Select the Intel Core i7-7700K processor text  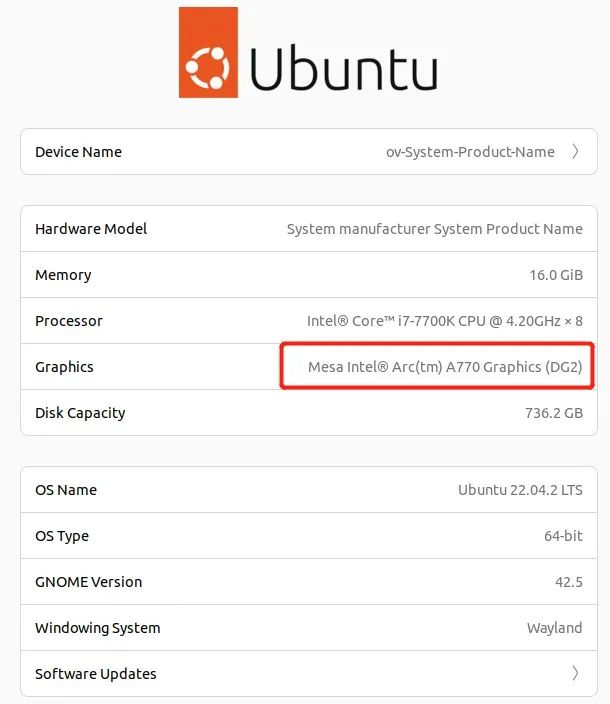pos(445,321)
